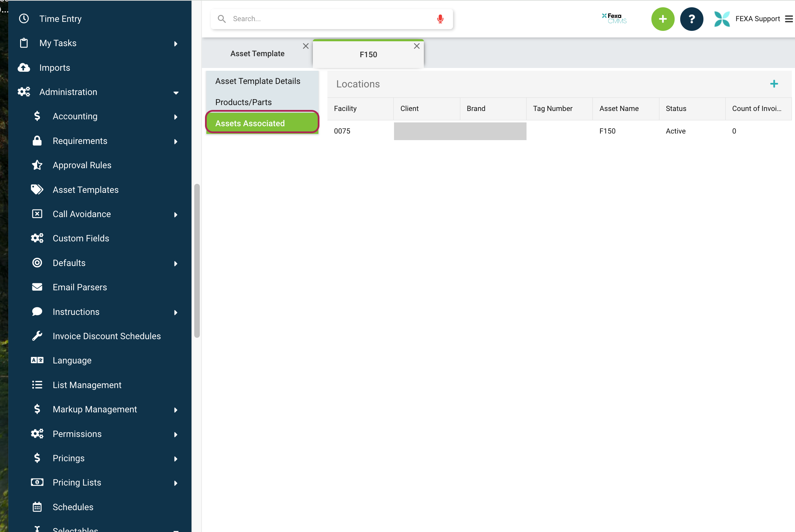The height and width of the screenshot is (532, 795).
Task: Click the F150 asset name cell
Action: coord(626,131)
